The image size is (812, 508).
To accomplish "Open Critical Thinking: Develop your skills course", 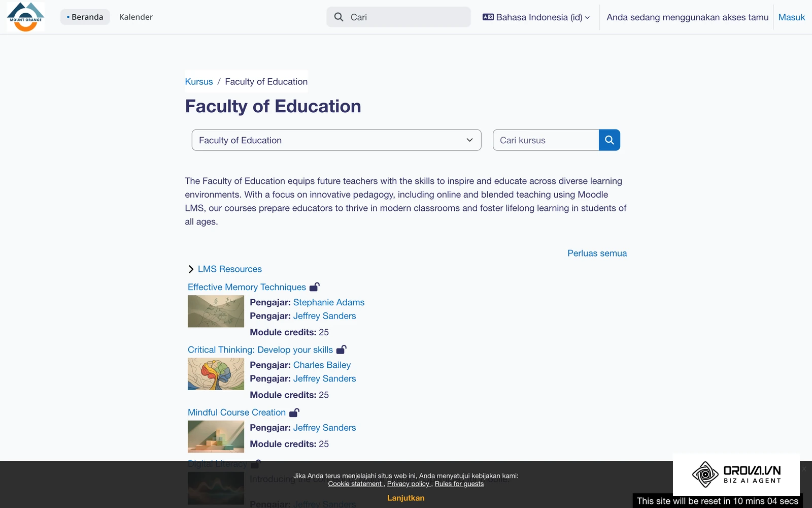I will (260, 350).
